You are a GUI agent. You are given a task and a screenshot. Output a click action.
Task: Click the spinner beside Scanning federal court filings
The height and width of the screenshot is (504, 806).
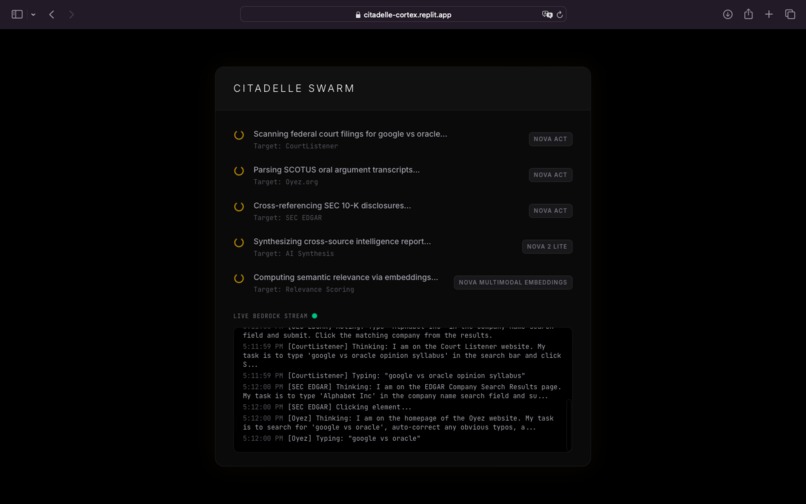(239, 135)
